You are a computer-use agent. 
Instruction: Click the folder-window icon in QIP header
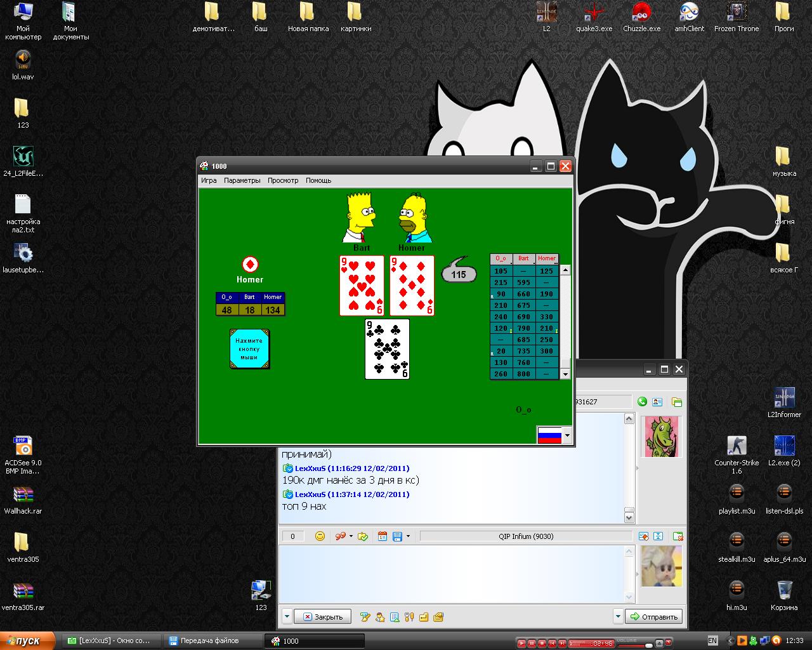(677, 402)
